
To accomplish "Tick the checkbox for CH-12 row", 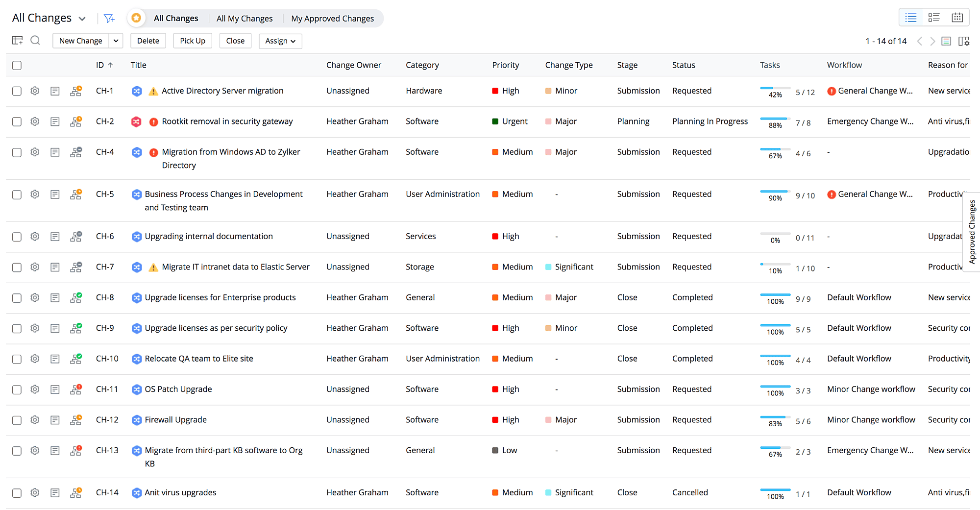I will [17, 420].
